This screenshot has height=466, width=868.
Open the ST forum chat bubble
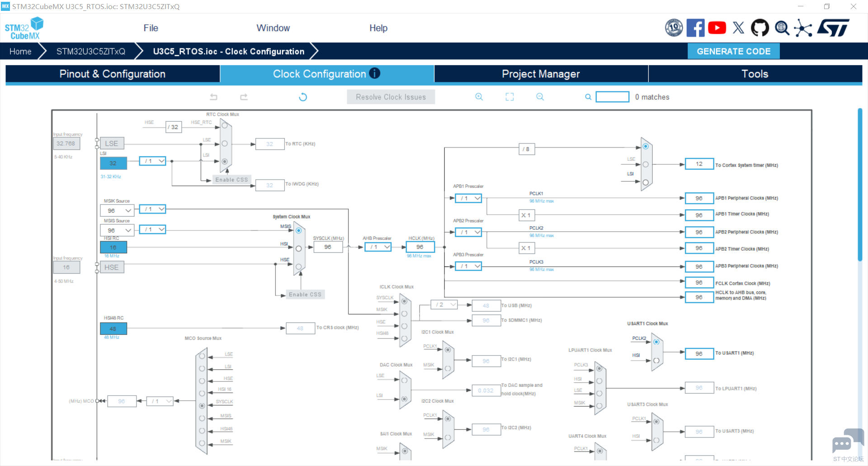(x=847, y=441)
